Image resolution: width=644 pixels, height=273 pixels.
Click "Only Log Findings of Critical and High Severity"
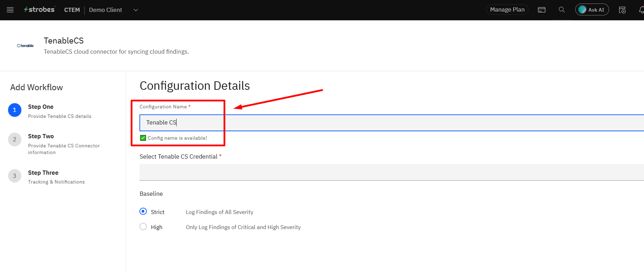[x=243, y=227]
